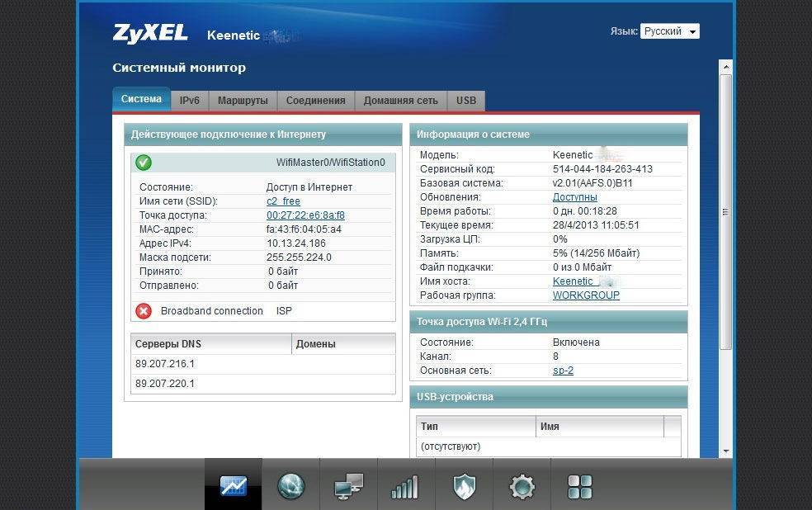Open the System settings gear icon

[x=522, y=487]
